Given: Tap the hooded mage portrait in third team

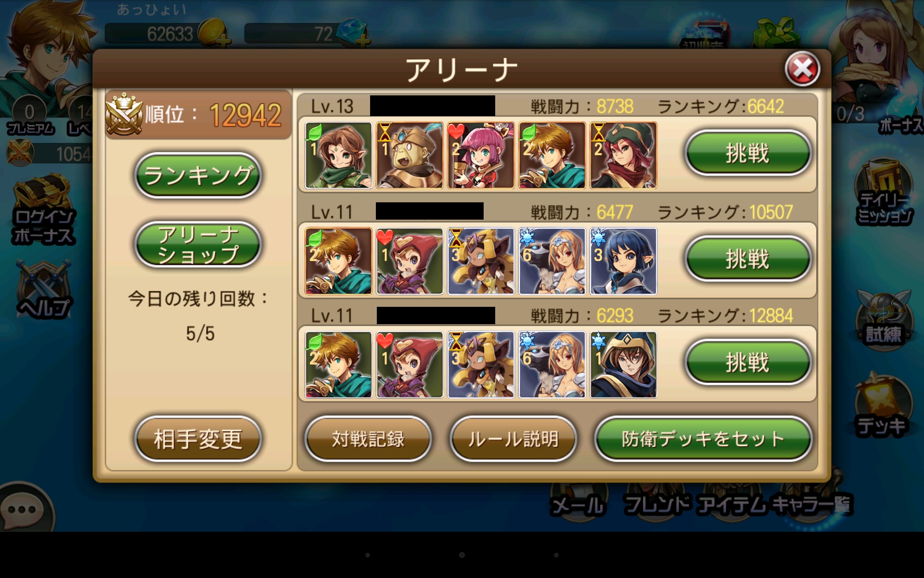Looking at the screenshot, I should click(x=623, y=365).
